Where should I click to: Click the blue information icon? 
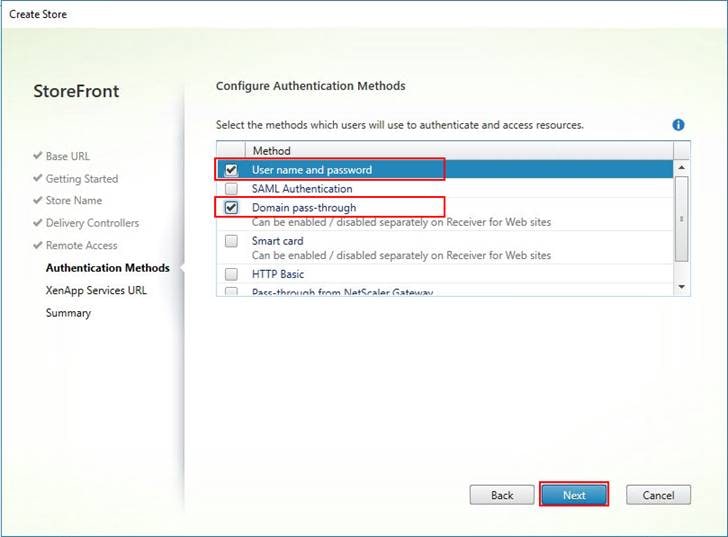pos(678,125)
